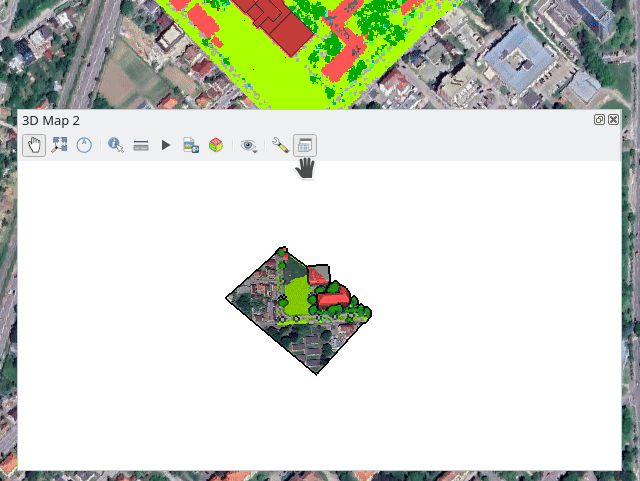
Task: Export the 3D scene with cube icon
Action: [x=216, y=145]
